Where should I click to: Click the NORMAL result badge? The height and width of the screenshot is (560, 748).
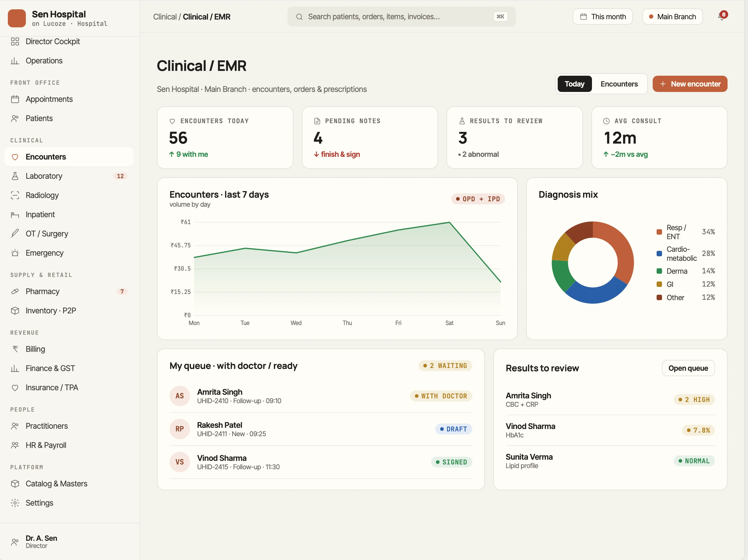[x=694, y=461]
